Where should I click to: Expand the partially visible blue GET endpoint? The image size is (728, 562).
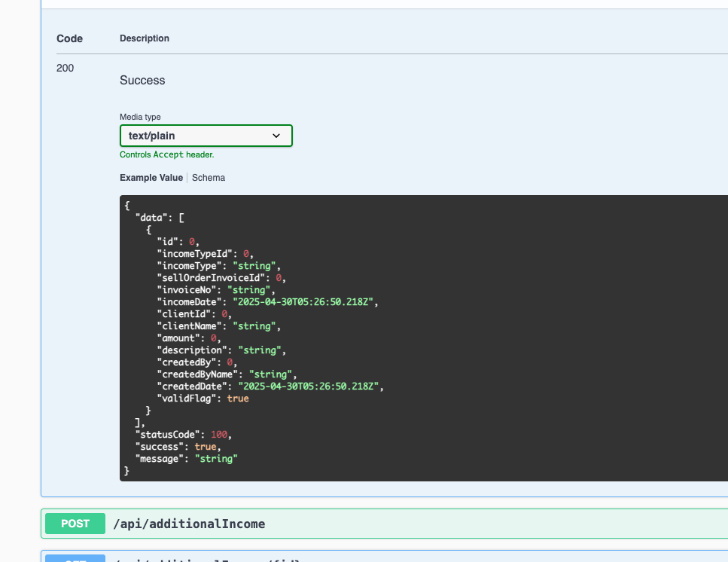tap(376, 558)
